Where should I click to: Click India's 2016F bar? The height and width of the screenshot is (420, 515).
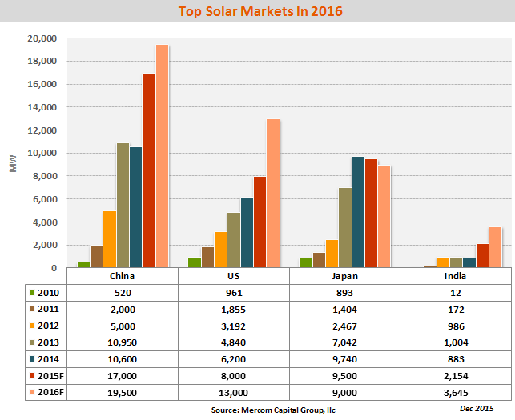[x=496, y=247]
